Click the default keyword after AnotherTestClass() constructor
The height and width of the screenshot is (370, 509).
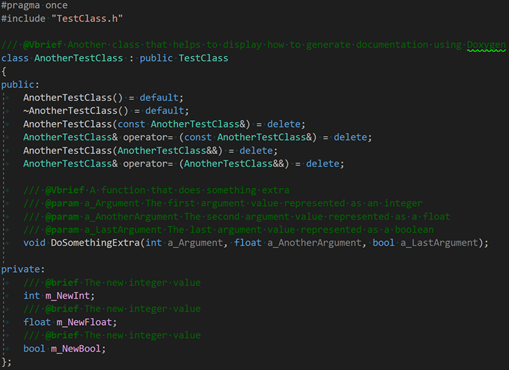[x=159, y=98]
